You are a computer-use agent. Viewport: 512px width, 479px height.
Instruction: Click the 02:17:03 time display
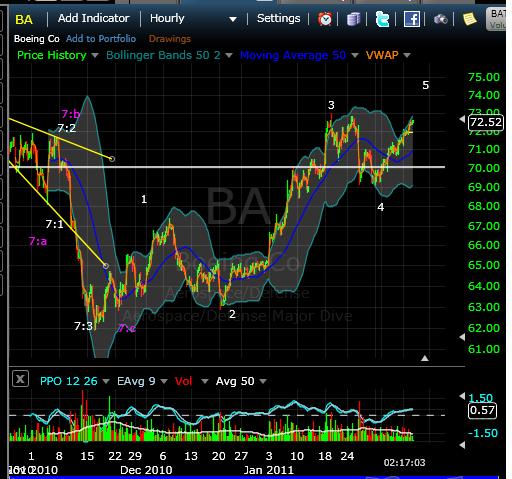404,463
